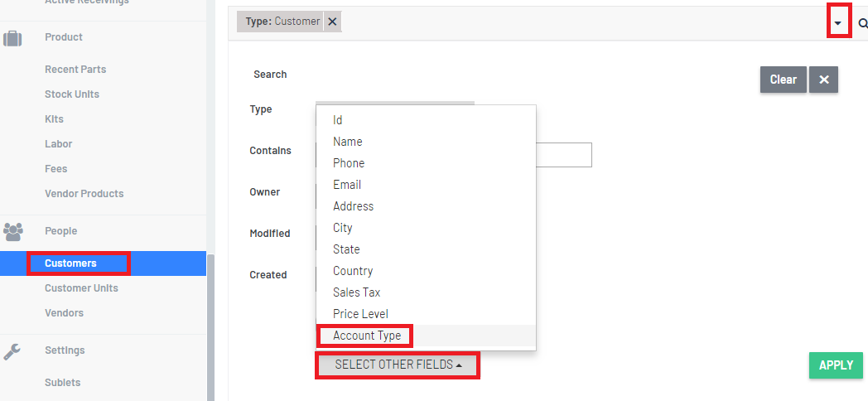Click the search magnifier icon
The height and width of the screenshot is (401, 868).
point(863,23)
